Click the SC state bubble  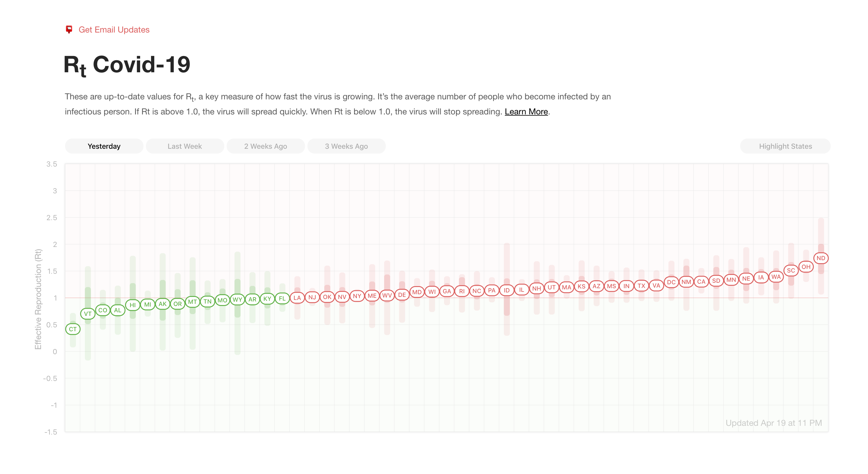pyautogui.click(x=791, y=270)
